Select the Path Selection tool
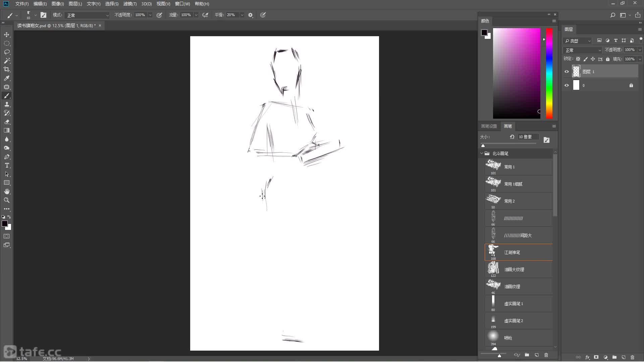The image size is (644, 362). pyautogui.click(x=7, y=174)
